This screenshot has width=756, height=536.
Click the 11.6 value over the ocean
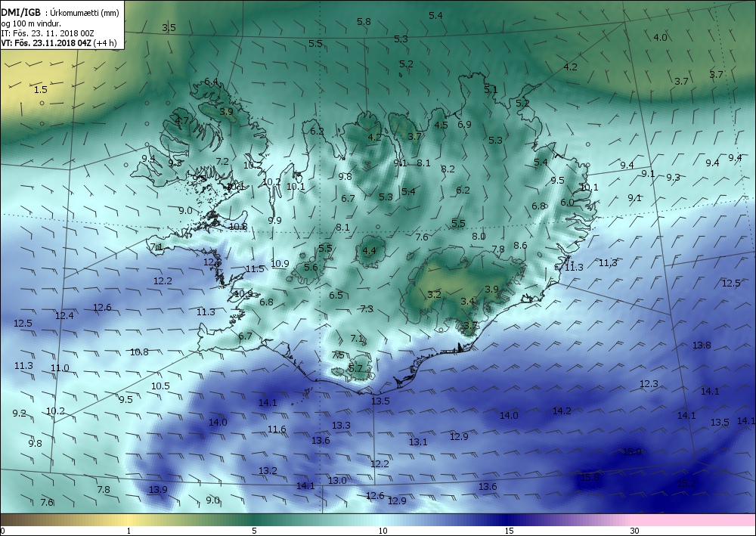coord(277,429)
